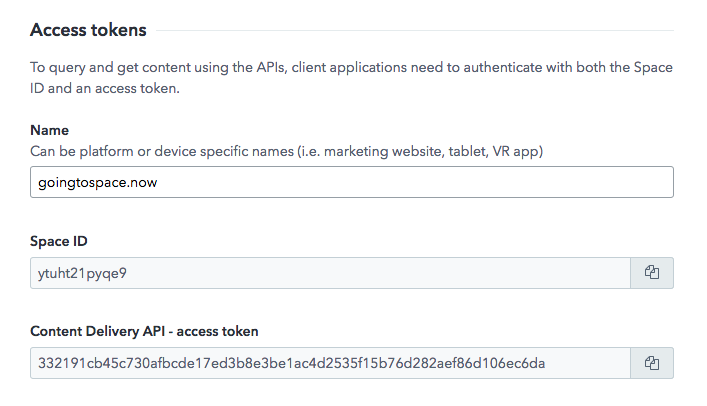Focus the Name input field
This screenshot has height=406, width=707.
pos(352,182)
